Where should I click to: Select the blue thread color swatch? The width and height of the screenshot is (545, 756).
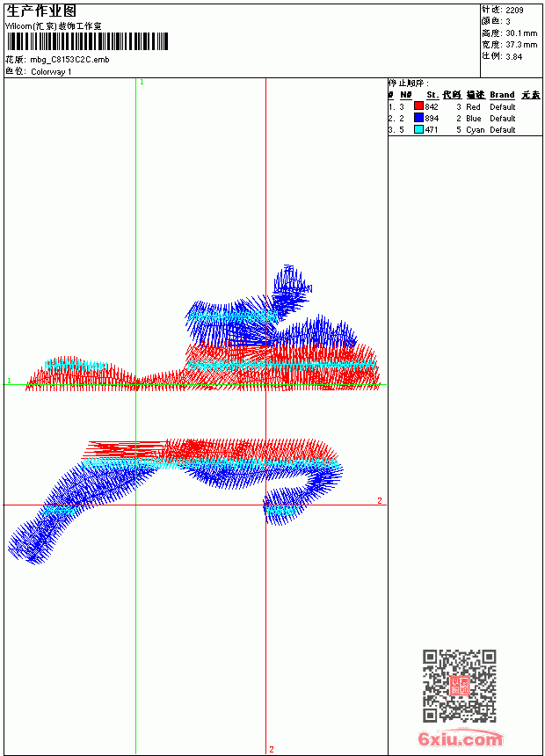pyautogui.click(x=418, y=118)
